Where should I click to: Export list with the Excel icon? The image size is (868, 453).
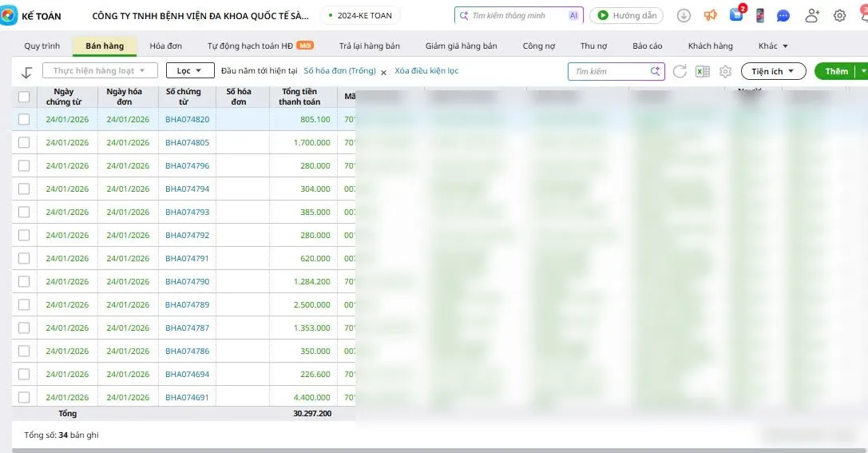coord(703,71)
